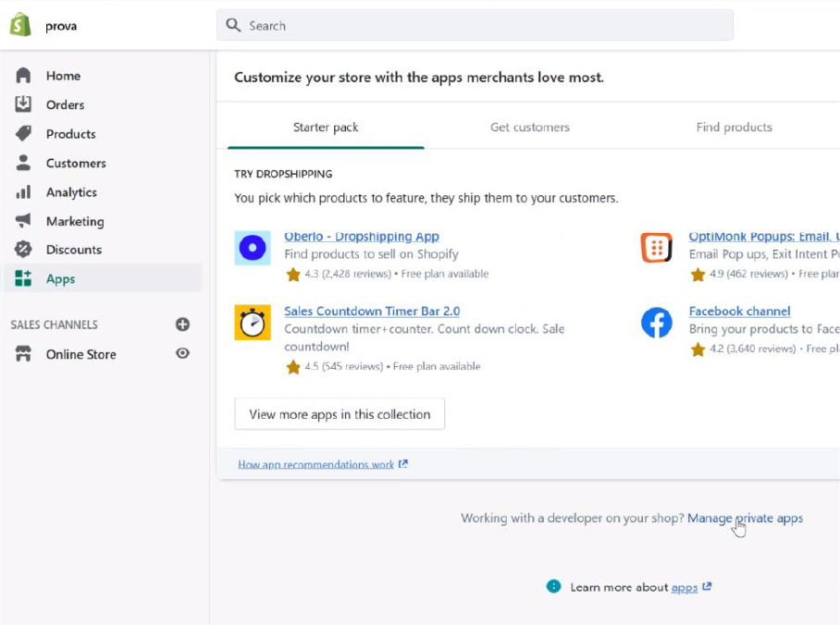The image size is (840, 625).
Task: Click the teal info icon near Learn more
Action: pyautogui.click(x=553, y=586)
